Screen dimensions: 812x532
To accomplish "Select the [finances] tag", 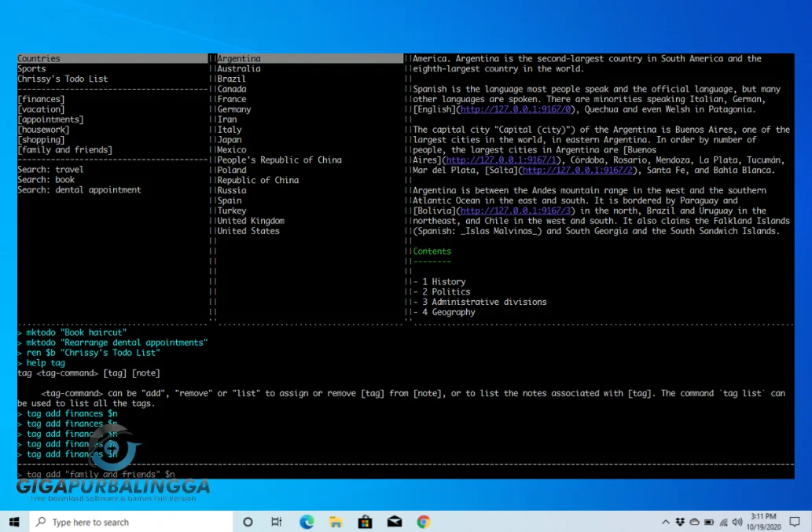I will pyautogui.click(x=41, y=100).
